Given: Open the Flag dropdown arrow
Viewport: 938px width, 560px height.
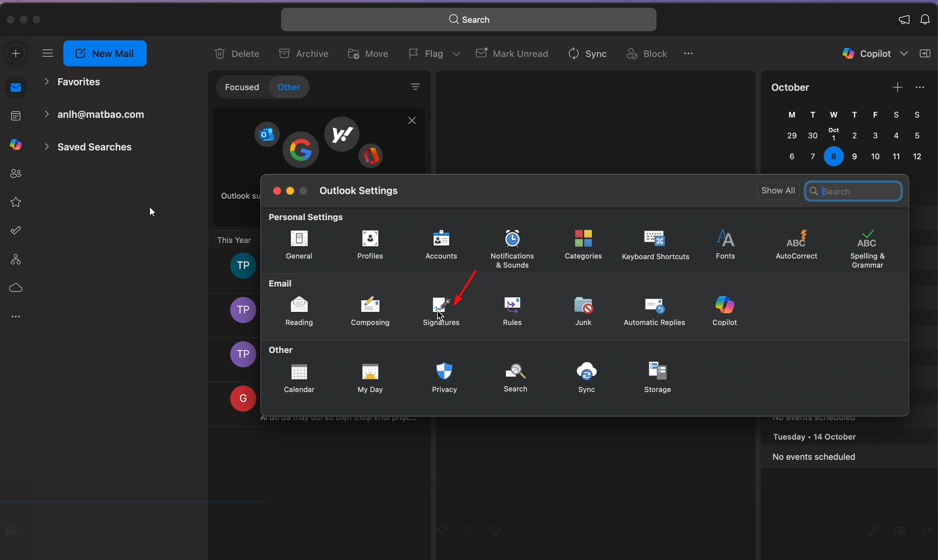Looking at the screenshot, I should click(x=456, y=54).
